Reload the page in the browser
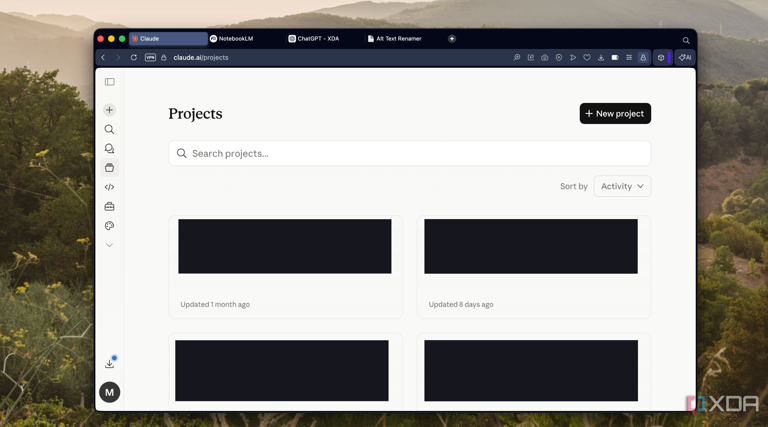This screenshot has width=768, height=427. click(133, 58)
